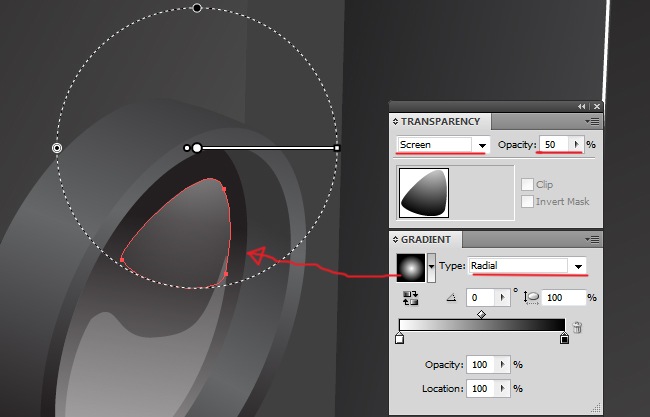Image resolution: width=650 pixels, height=417 pixels.
Task: Open the stop Location value arrow
Action: click(502, 388)
